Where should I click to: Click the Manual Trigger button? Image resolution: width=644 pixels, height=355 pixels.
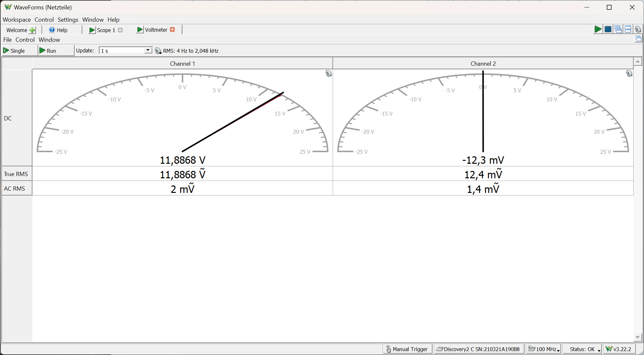pyautogui.click(x=407, y=349)
